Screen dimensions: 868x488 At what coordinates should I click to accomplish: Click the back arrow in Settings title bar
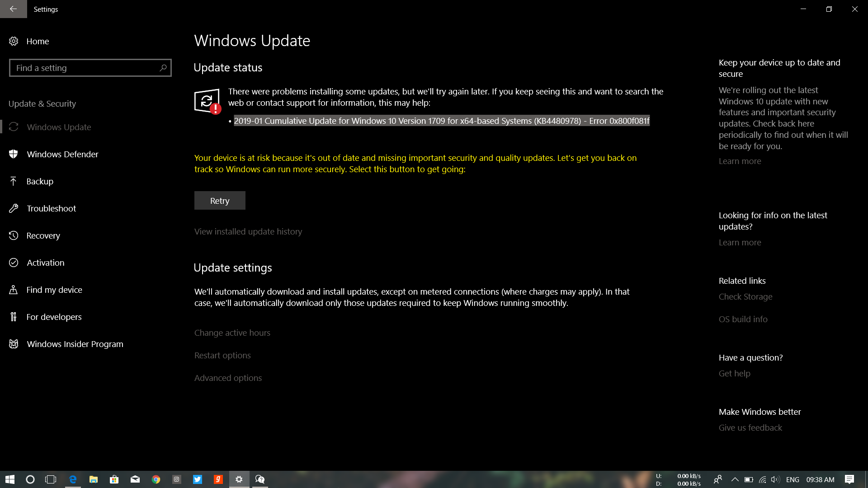click(x=13, y=9)
